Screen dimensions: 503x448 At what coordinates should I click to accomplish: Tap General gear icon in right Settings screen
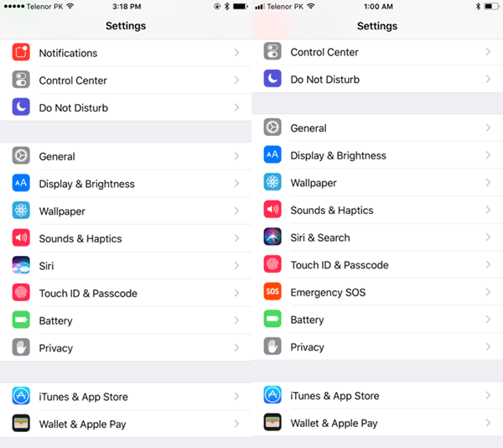(272, 128)
